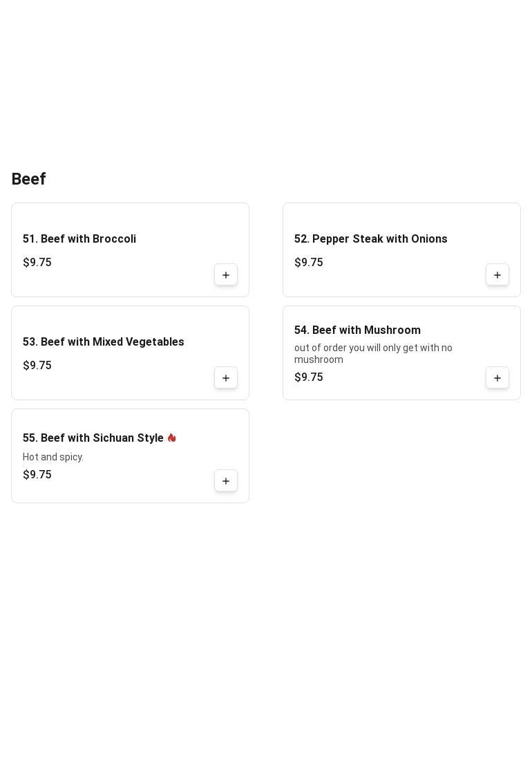Click the price of Beef with Broccoli
Viewport: 532px width, 777px height.
[x=37, y=262]
